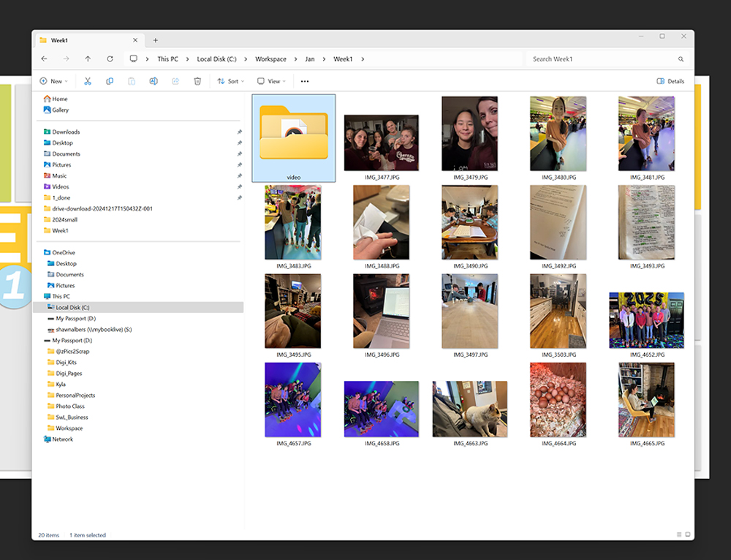The height and width of the screenshot is (560, 731).
Task: Expand chevron after Week1 breadcrumb
Action: [x=363, y=59]
